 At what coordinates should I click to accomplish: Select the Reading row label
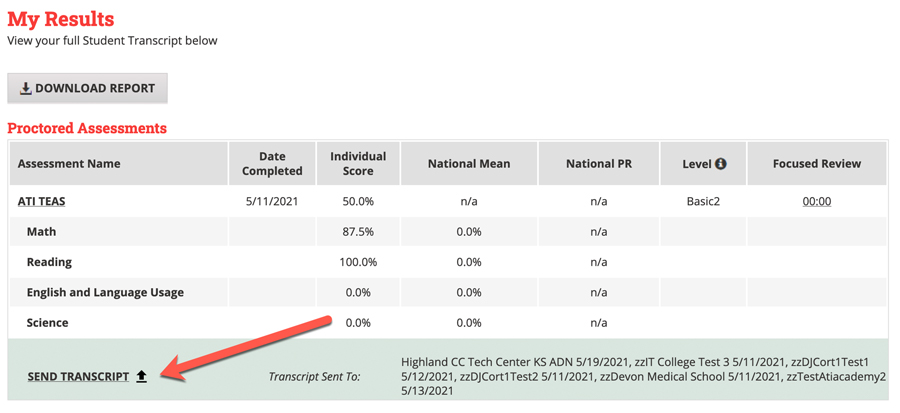[x=49, y=262]
